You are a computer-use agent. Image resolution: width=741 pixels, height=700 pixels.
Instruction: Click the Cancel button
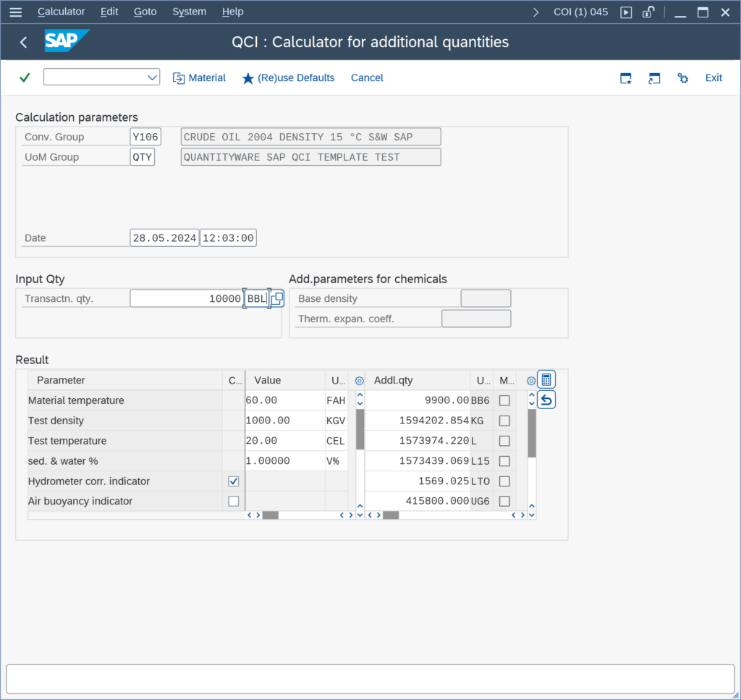[367, 78]
